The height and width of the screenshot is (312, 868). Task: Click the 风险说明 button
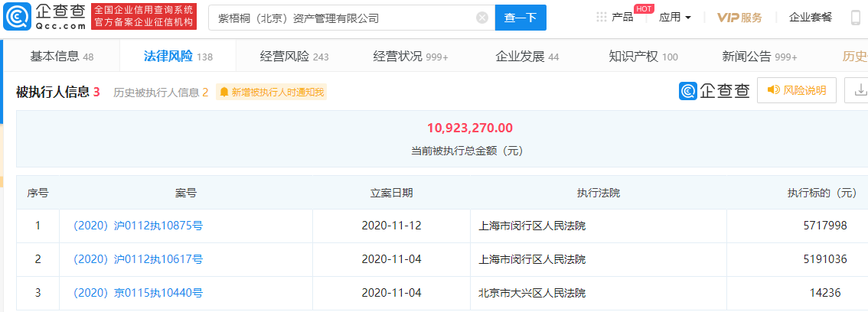796,90
